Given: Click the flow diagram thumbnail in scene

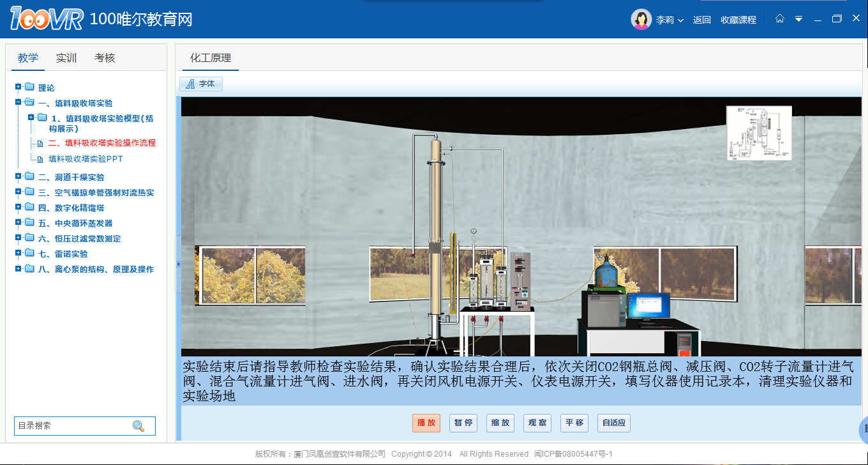Looking at the screenshot, I should [759, 133].
